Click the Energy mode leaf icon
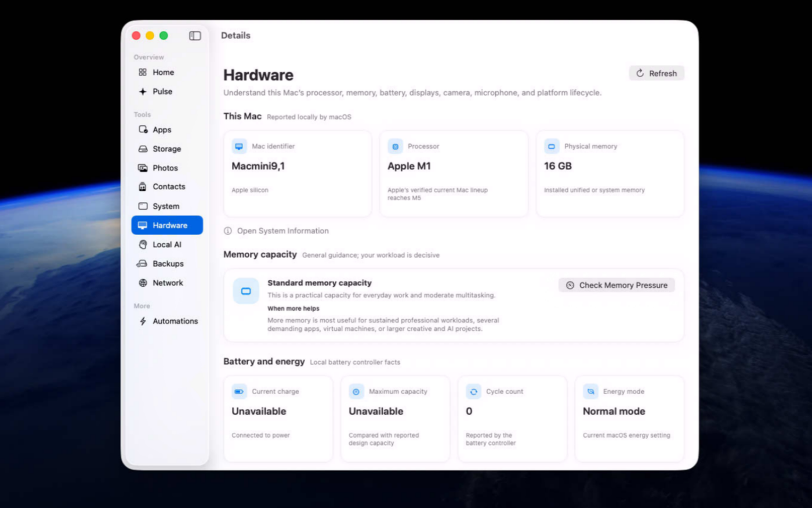Viewport: 812px width, 508px height. pos(590,391)
